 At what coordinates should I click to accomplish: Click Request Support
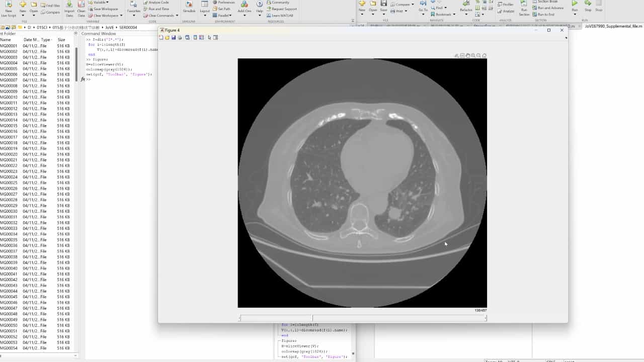281,9
